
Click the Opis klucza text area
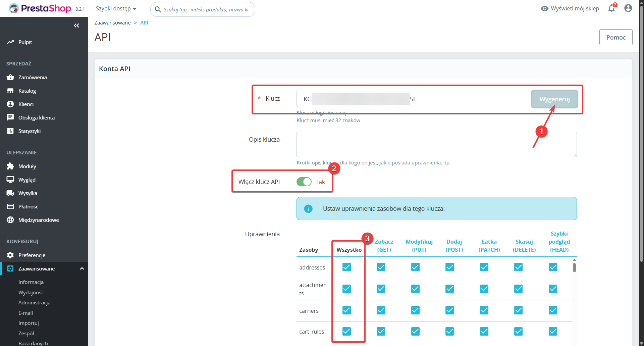coord(436,144)
